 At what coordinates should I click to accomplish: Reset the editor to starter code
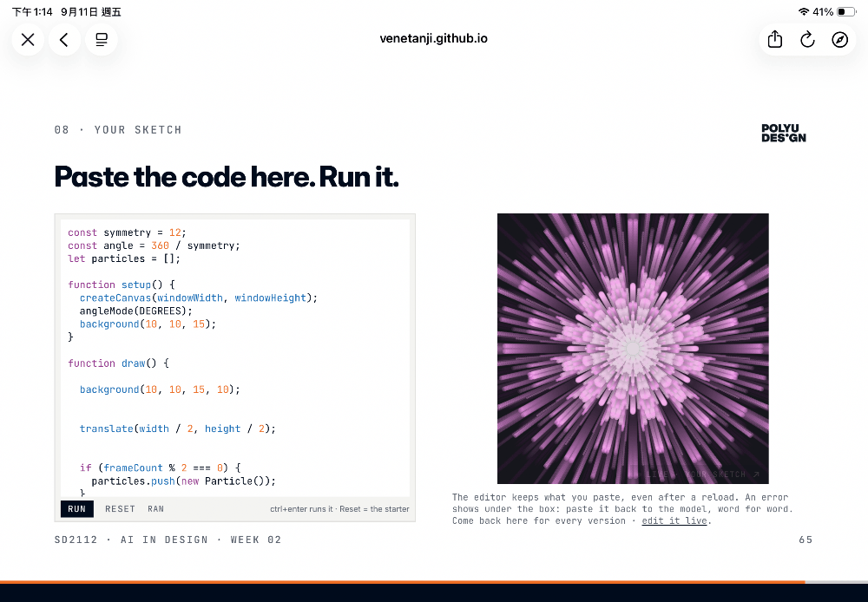(120, 509)
